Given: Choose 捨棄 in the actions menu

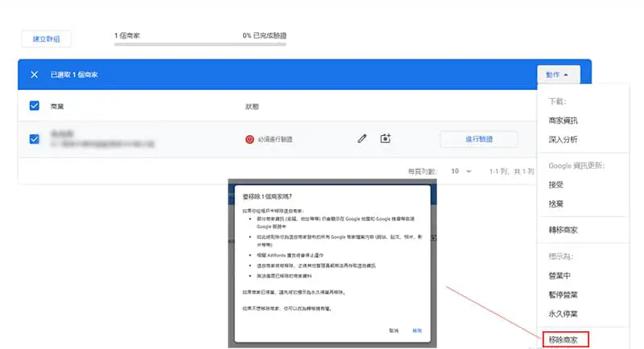Looking at the screenshot, I should point(556,204).
